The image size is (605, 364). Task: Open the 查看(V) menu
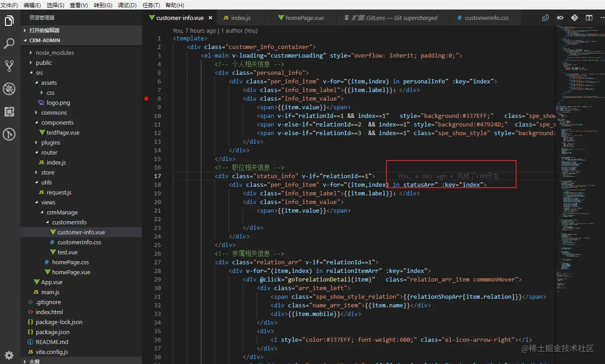pyautogui.click(x=78, y=5)
